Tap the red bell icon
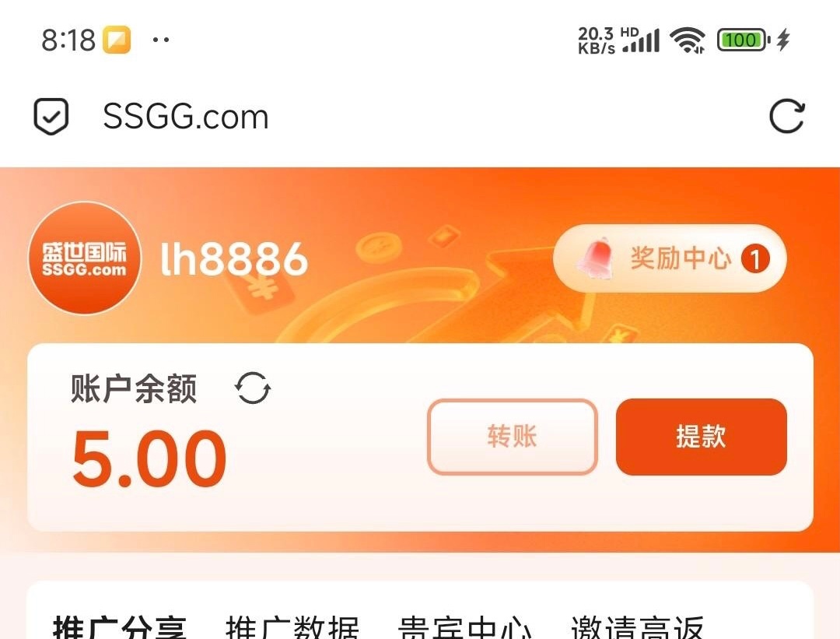Image resolution: width=840 pixels, height=639 pixels. tap(595, 258)
